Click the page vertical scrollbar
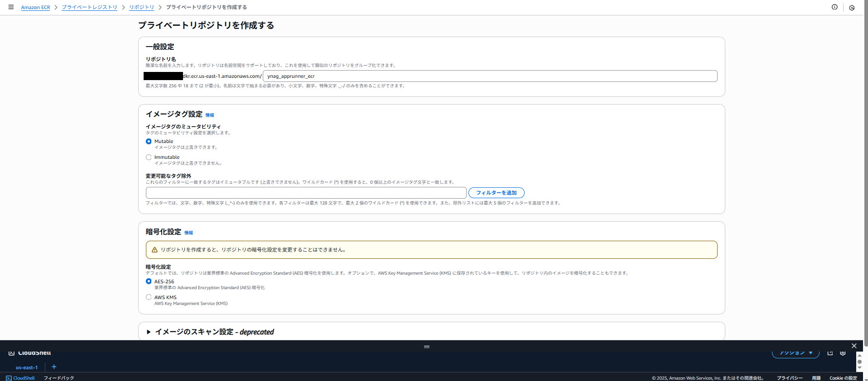868x381 pixels. pyautogui.click(x=866, y=174)
